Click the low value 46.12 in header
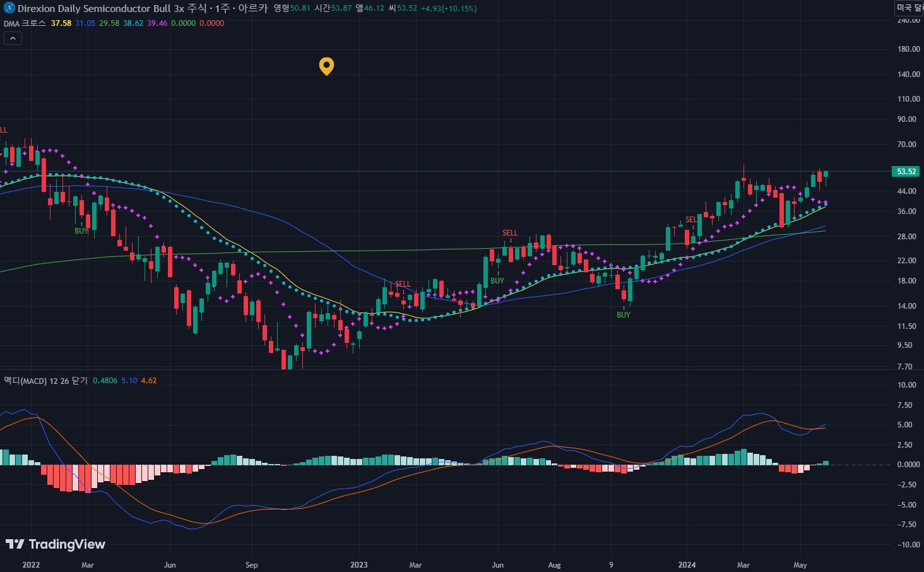The image size is (924, 572). point(374,8)
